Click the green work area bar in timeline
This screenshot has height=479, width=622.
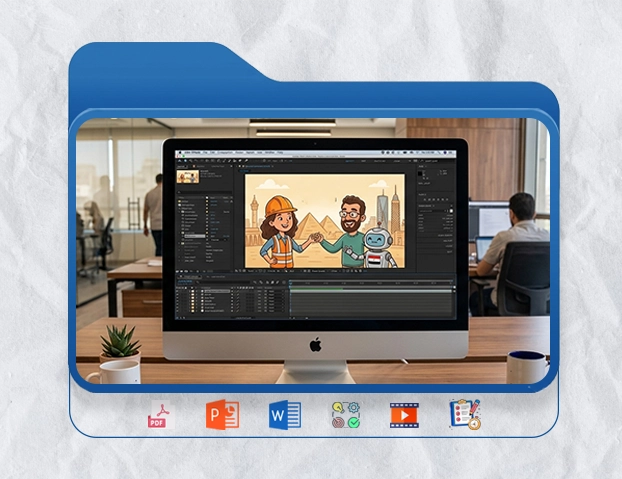[x=317, y=289]
